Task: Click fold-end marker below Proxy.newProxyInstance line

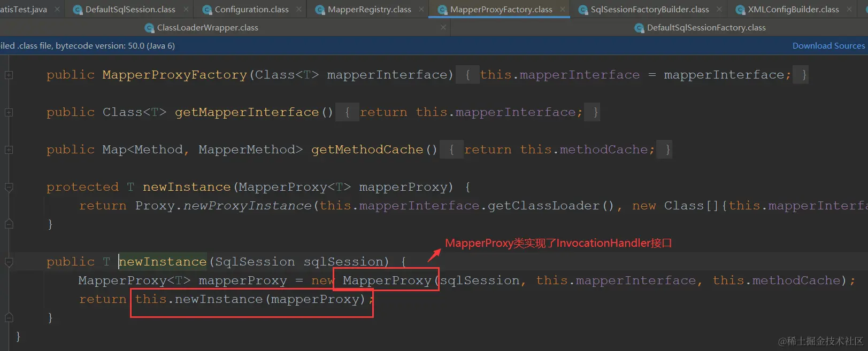Action: [x=9, y=224]
